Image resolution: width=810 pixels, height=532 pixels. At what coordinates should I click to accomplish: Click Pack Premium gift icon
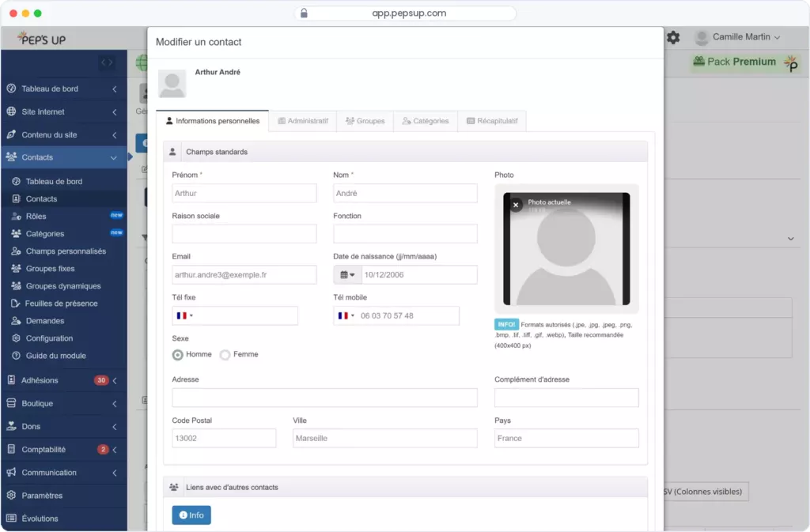coord(699,61)
